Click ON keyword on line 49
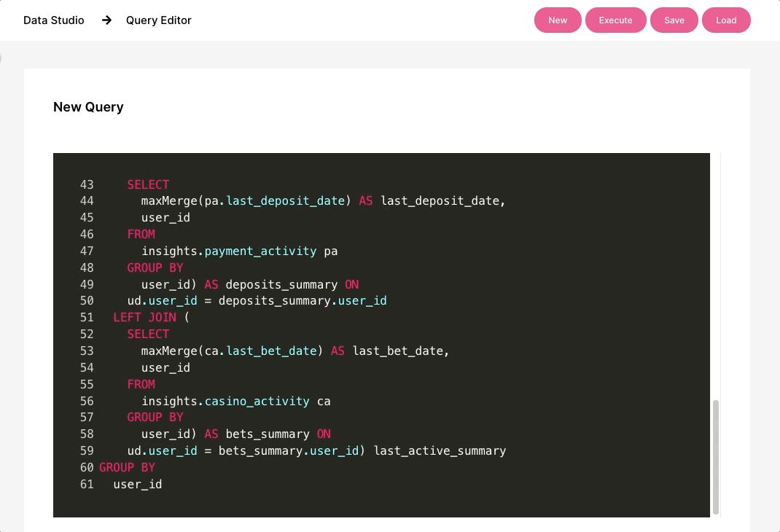This screenshot has width=780, height=532. click(x=351, y=284)
